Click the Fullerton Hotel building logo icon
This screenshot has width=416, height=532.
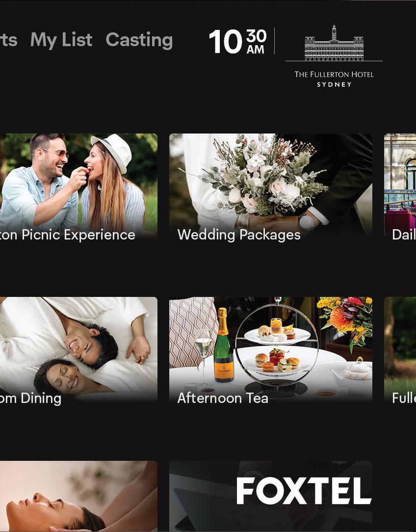click(x=334, y=43)
